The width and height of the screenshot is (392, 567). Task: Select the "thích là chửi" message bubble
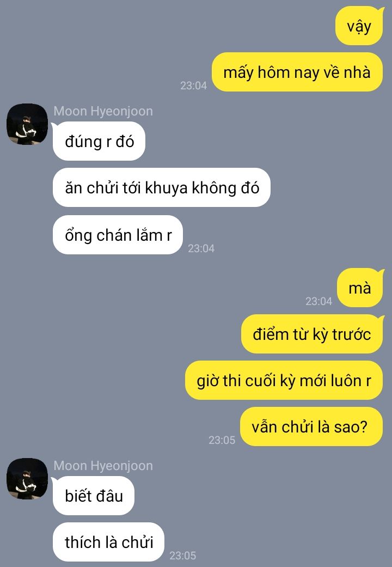108,542
